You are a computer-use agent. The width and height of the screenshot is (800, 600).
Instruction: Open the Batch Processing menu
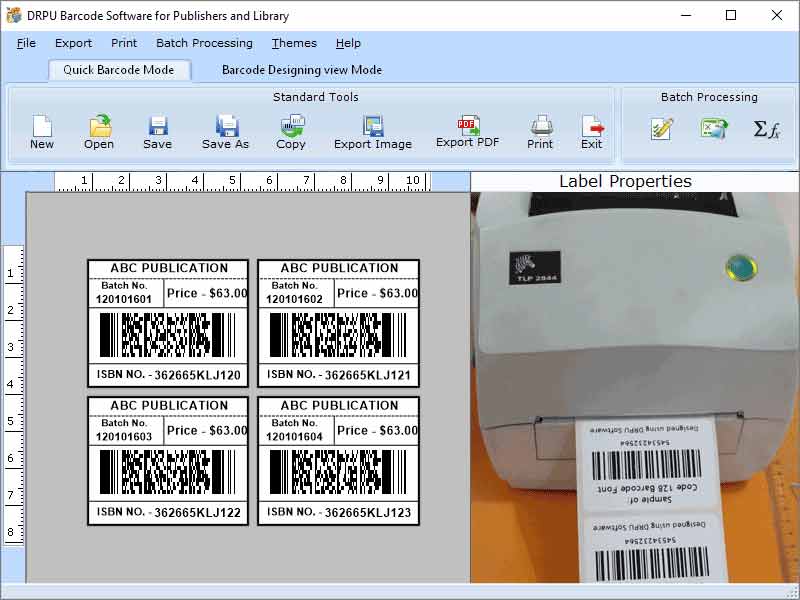tap(204, 43)
